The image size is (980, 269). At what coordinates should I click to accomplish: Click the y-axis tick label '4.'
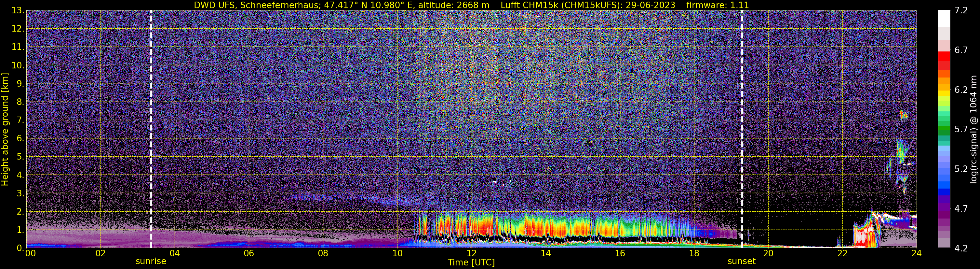point(20,175)
